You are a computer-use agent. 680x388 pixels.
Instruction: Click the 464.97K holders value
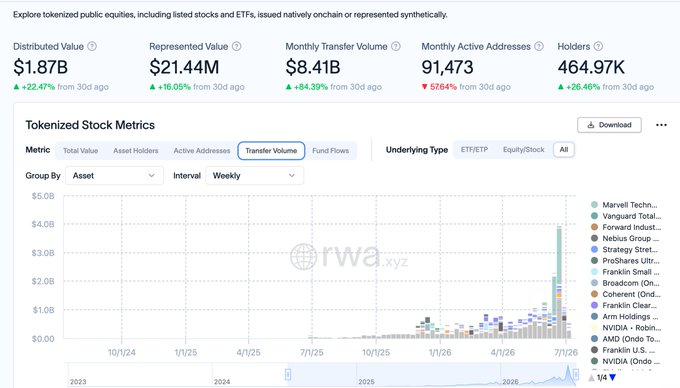[x=591, y=67]
